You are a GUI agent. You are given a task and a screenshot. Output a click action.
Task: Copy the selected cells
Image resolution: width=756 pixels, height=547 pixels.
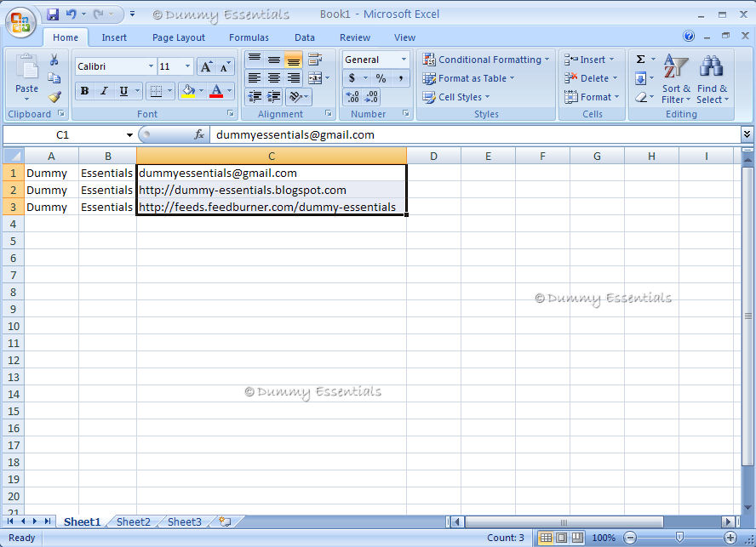click(54, 78)
